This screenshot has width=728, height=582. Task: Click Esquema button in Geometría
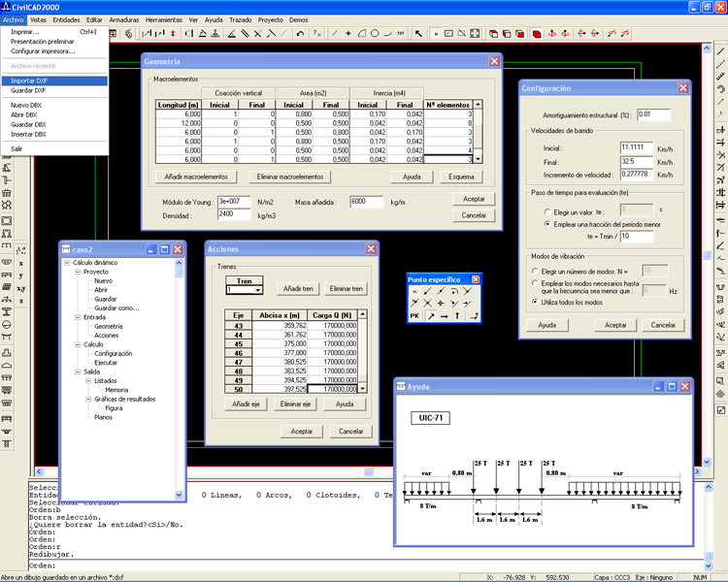[461, 177]
